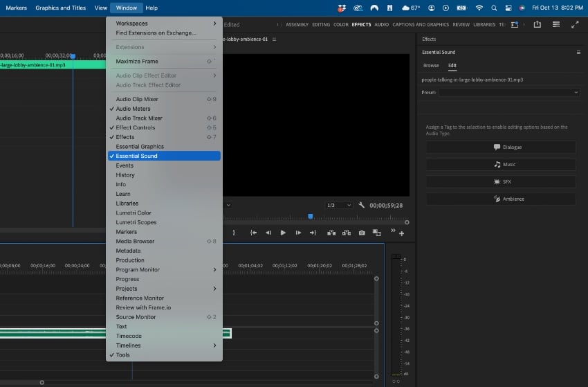Switch to the EDITING workspace

pos(321,24)
